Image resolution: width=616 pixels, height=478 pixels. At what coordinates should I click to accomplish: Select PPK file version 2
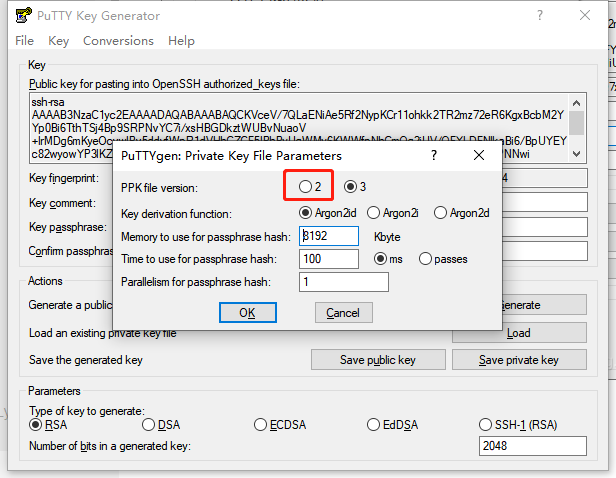pyautogui.click(x=310, y=187)
